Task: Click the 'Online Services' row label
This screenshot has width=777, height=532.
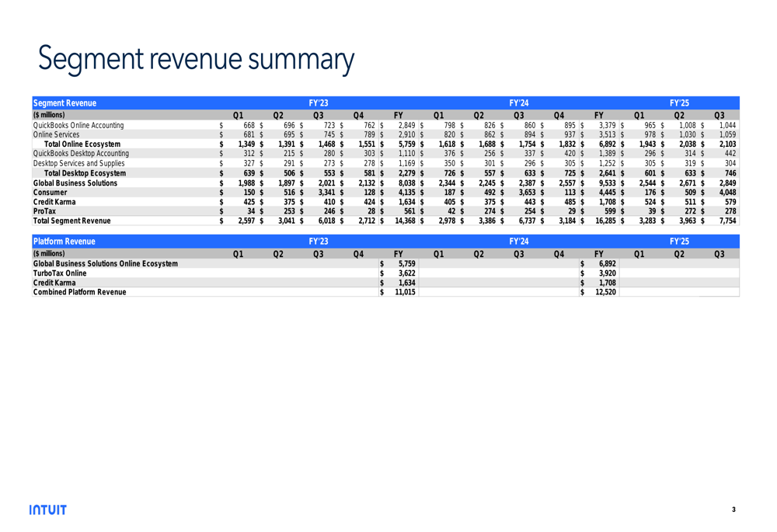Action: click(x=56, y=134)
